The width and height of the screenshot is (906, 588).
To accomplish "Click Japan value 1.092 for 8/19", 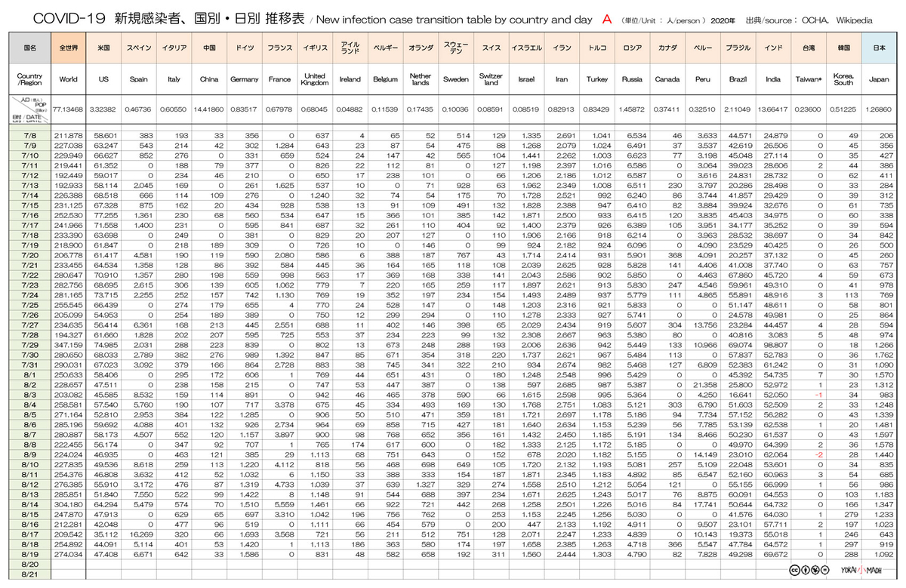I will 883,555.
